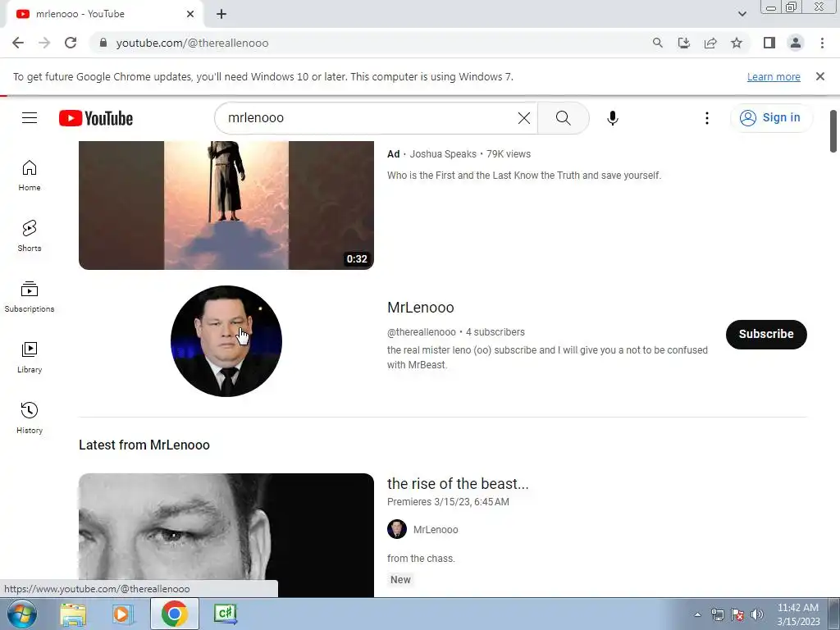Open Chrome profile avatar
The height and width of the screenshot is (630, 840).
click(x=796, y=43)
